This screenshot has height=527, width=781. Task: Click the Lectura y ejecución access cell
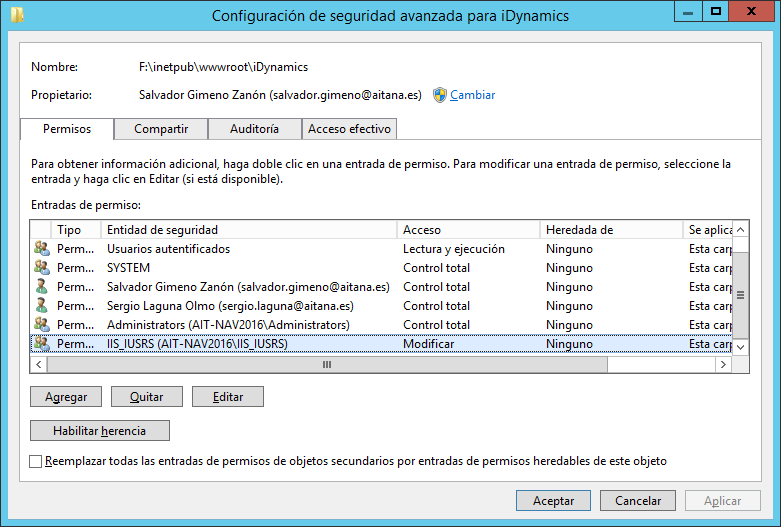click(x=454, y=249)
